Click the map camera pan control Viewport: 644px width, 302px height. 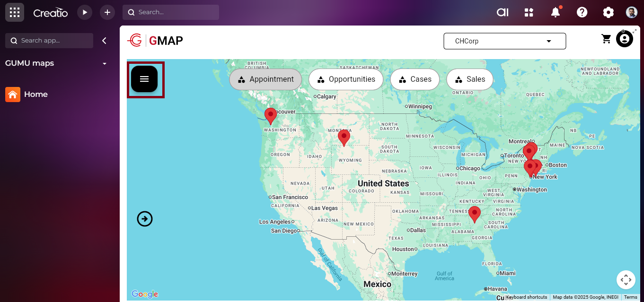point(626,280)
